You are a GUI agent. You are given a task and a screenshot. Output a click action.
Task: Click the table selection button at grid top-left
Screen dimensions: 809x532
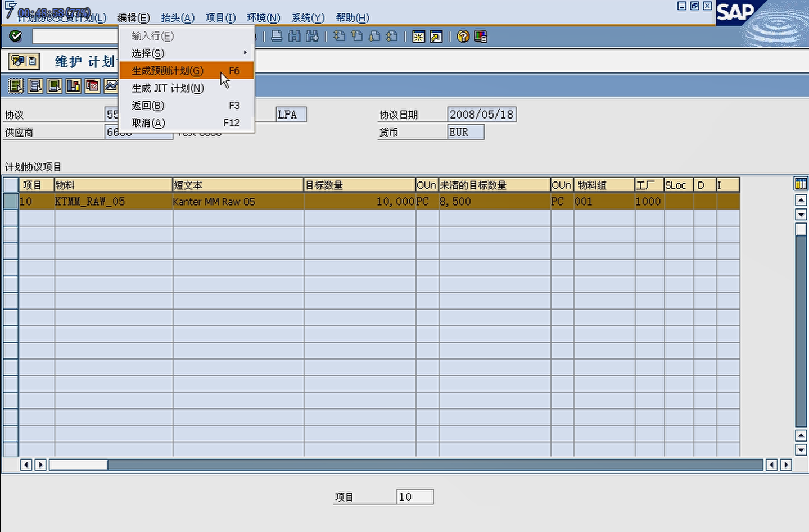(10, 184)
